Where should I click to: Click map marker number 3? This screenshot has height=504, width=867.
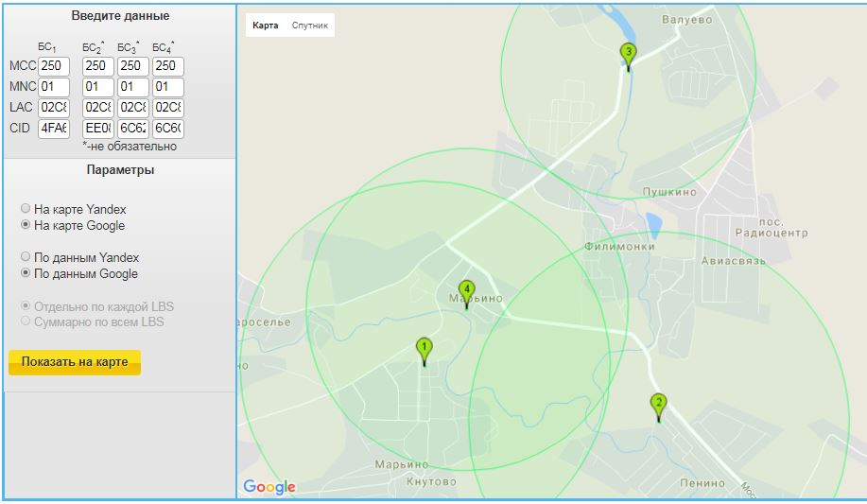click(x=628, y=55)
